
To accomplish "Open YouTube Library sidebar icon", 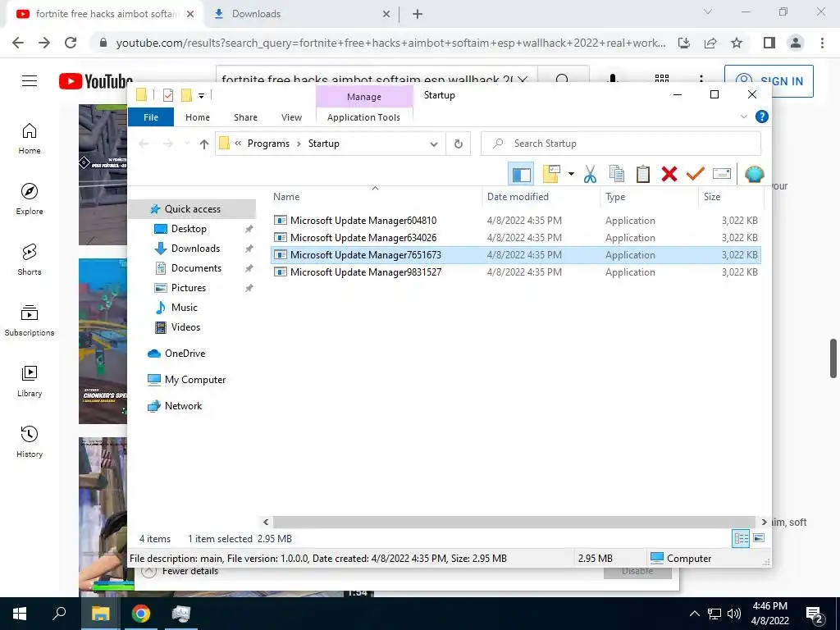I will [x=30, y=381].
